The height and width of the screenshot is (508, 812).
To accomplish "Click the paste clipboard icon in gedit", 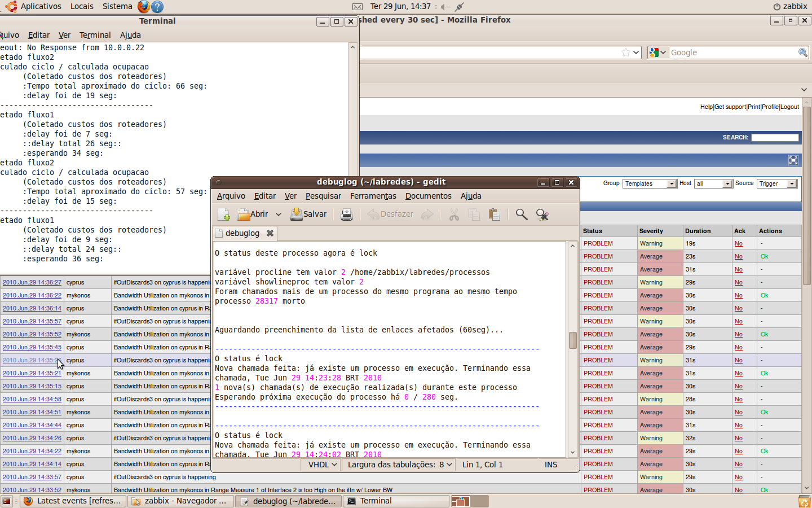I will [495, 214].
